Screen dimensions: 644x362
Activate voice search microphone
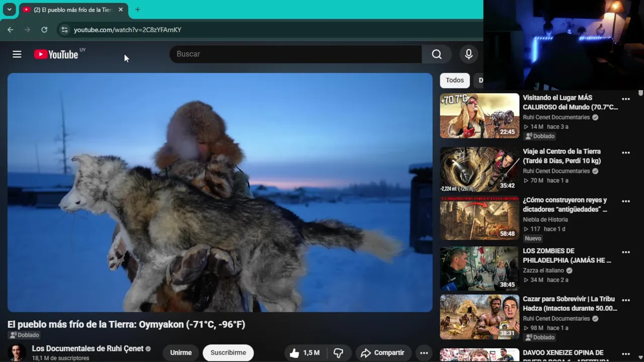click(x=468, y=54)
